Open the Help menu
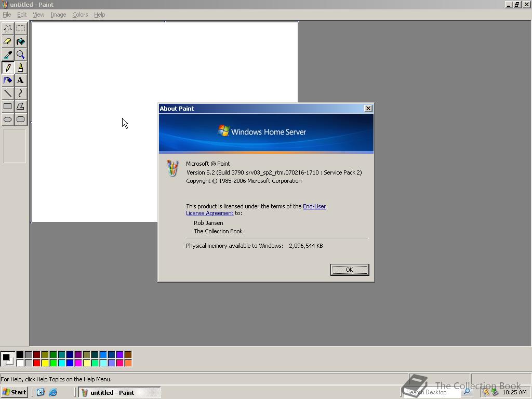532x399 pixels. coord(99,15)
